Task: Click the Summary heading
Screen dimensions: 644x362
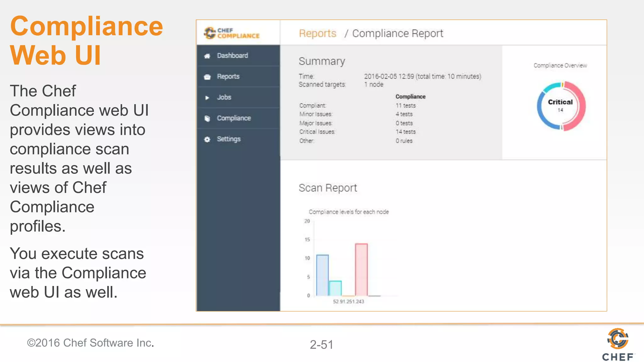Action: [322, 61]
